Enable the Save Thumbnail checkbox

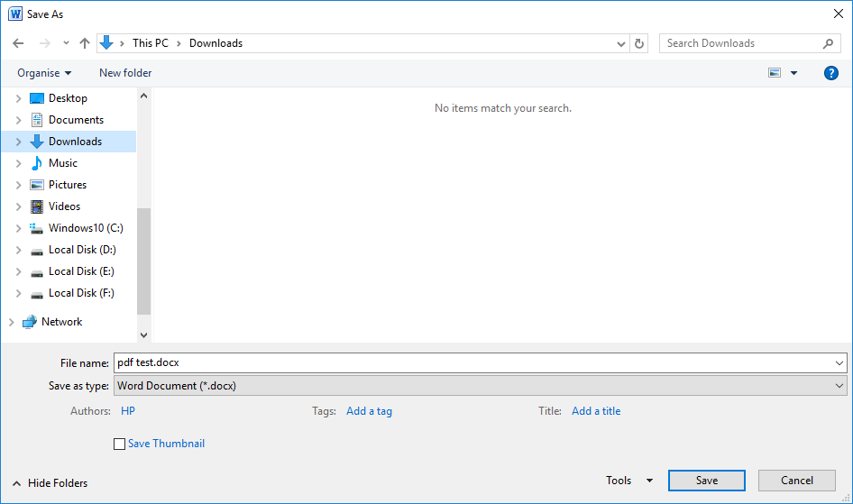point(119,444)
